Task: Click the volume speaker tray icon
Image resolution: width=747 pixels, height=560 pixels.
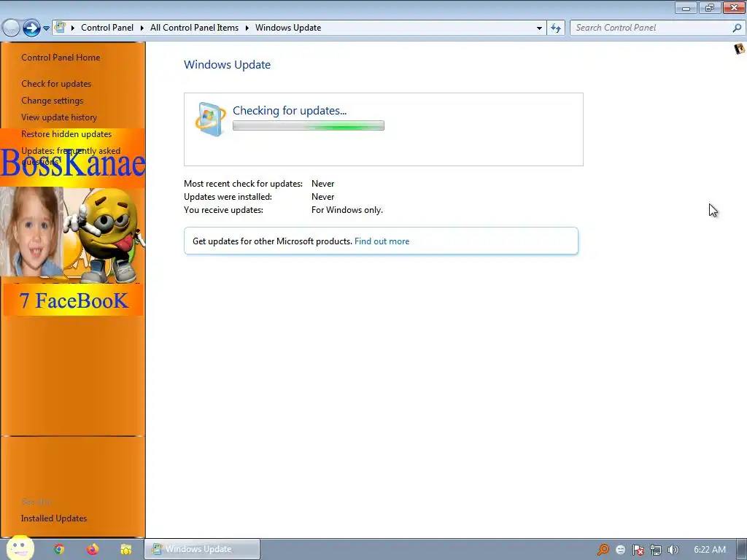Action: tap(673, 550)
